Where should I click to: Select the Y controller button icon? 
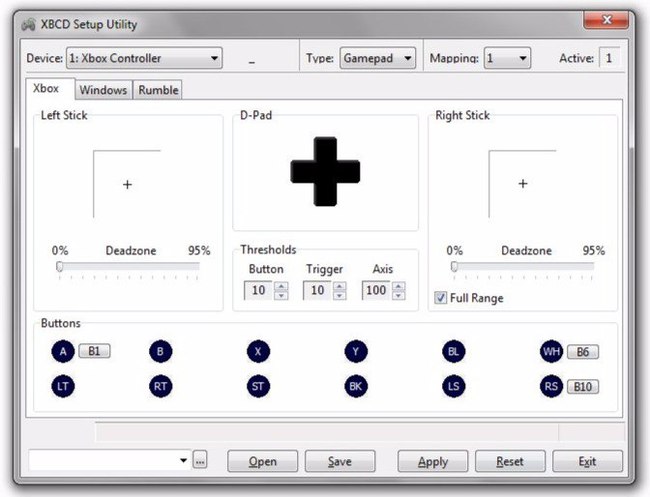click(356, 351)
